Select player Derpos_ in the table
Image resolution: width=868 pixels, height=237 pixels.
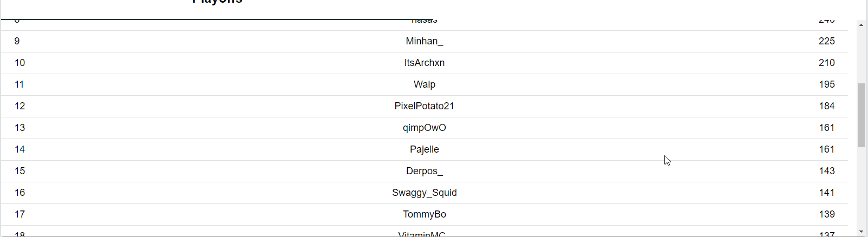(425, 171)
